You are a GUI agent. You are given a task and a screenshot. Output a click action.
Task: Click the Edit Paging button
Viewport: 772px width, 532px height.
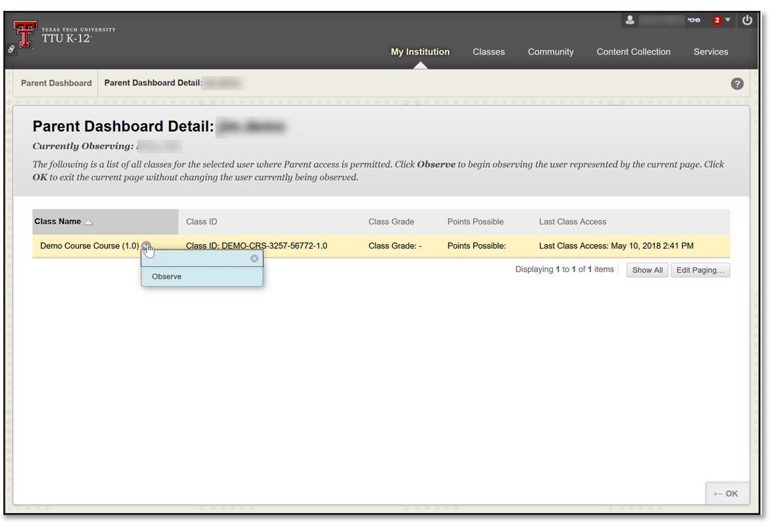(x=700, y=270)
